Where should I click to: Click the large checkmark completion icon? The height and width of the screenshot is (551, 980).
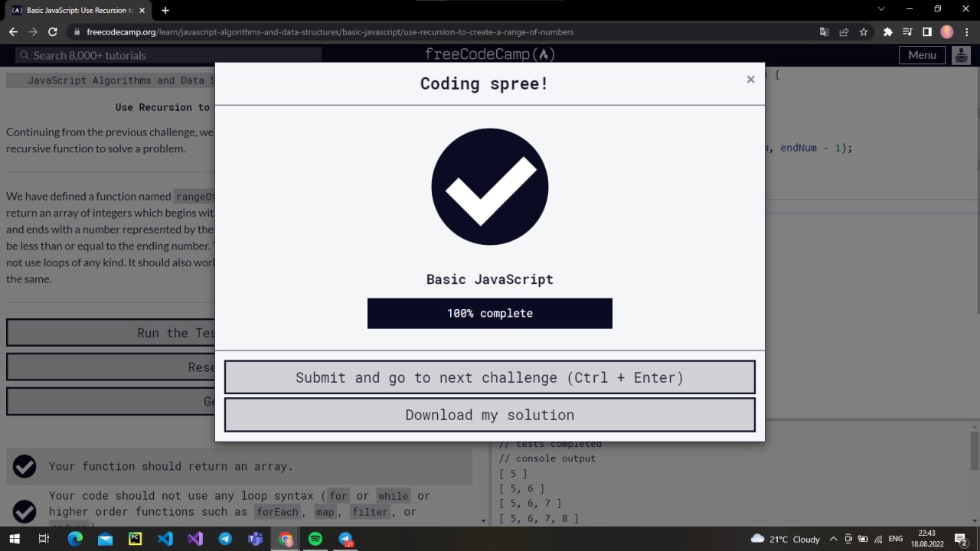[490, 187]
